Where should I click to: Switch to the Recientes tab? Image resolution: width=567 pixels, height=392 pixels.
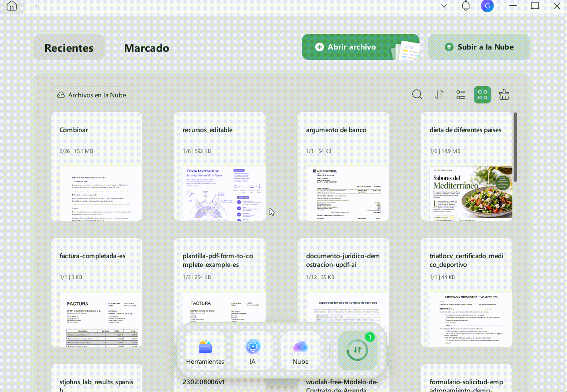pyautogui.click(x=69, y=47)
